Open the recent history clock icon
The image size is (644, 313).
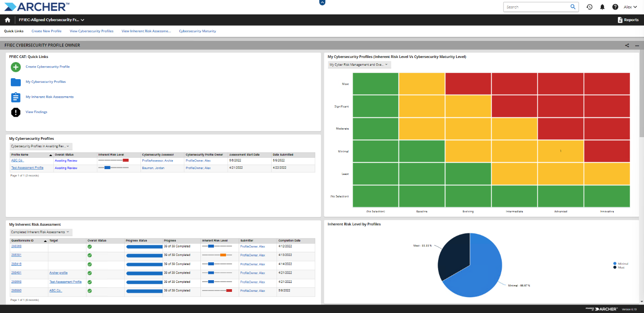tap(589, 7)
